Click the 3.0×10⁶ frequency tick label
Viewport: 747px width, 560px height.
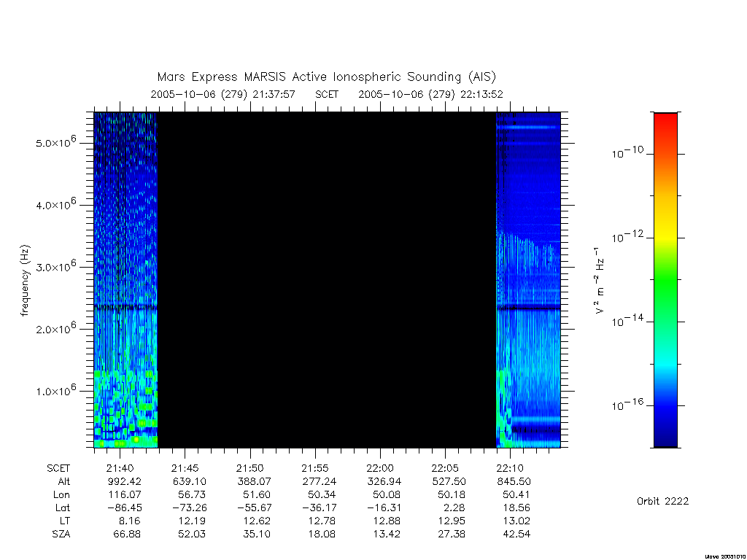tap(55, 266)
